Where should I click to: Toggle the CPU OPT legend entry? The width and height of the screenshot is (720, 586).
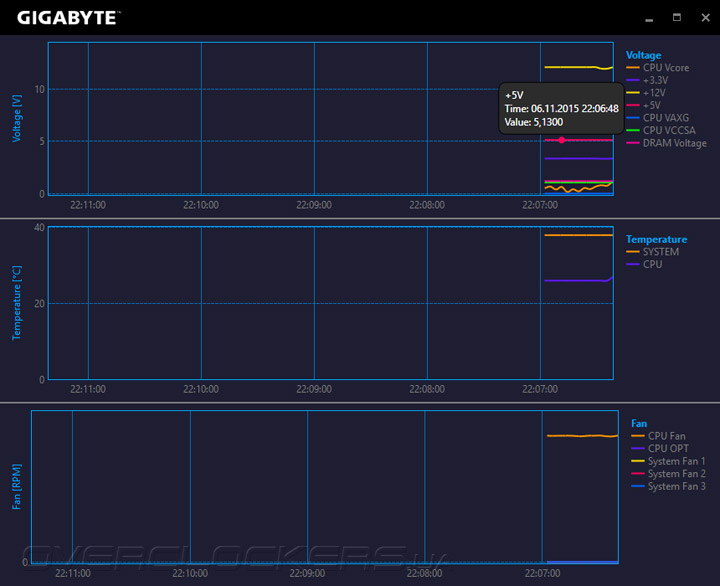coord(660,448)
